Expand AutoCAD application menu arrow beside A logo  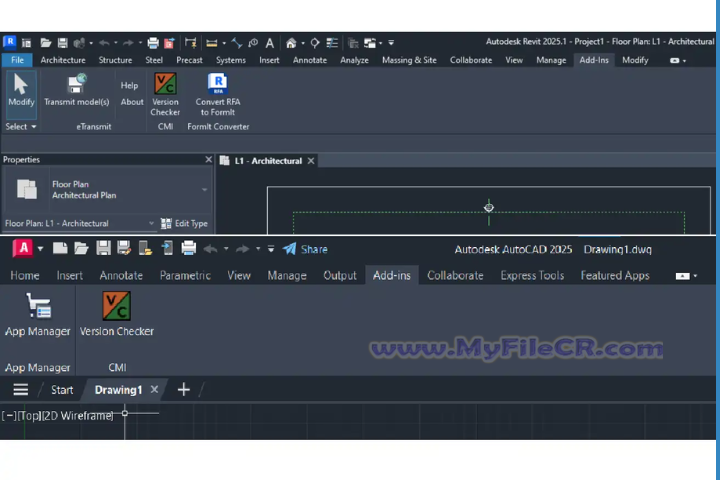click(40, 249)
